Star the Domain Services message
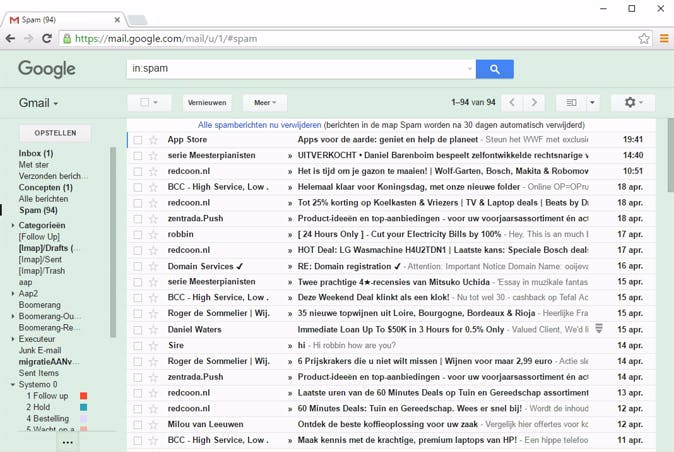The height and width of the screenshot is (452, 674). click(x=153, y=267)
